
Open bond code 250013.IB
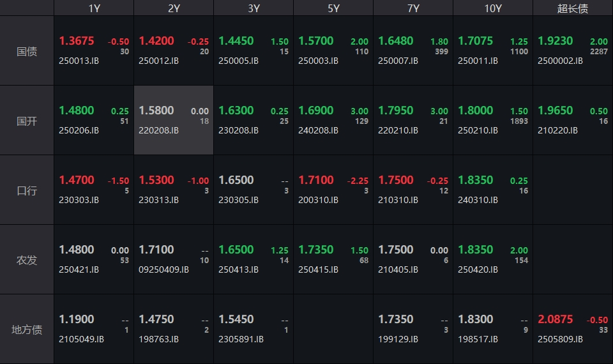(79, 61)
